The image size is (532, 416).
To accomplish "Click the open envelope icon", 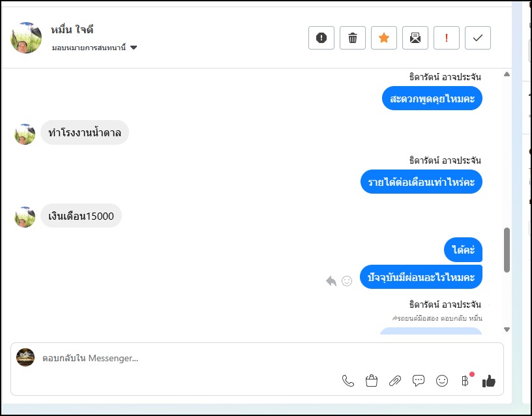I will pos(415,38).
